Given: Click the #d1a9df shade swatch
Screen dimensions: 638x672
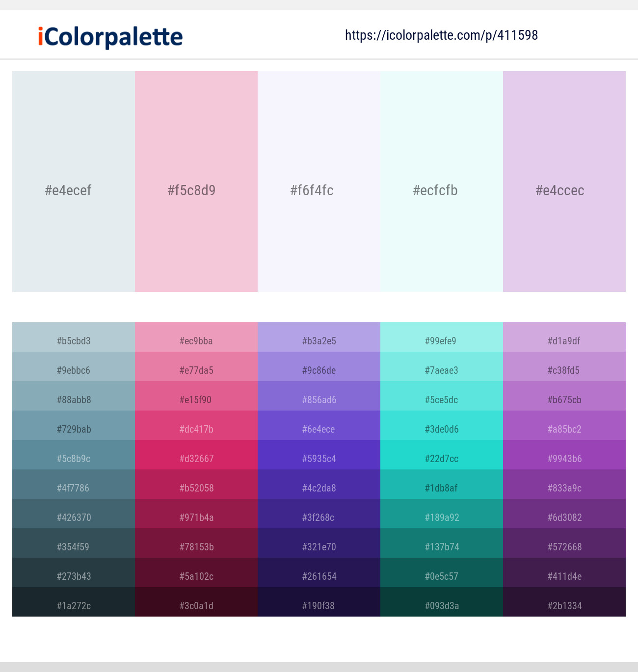Looking at the screenshot, I should [564, 341].
